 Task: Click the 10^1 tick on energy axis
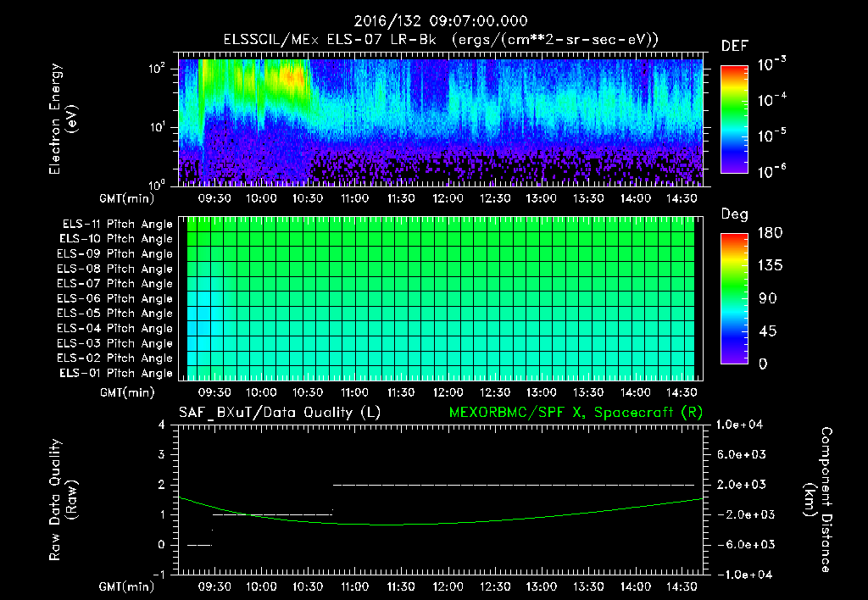point(157,127)
